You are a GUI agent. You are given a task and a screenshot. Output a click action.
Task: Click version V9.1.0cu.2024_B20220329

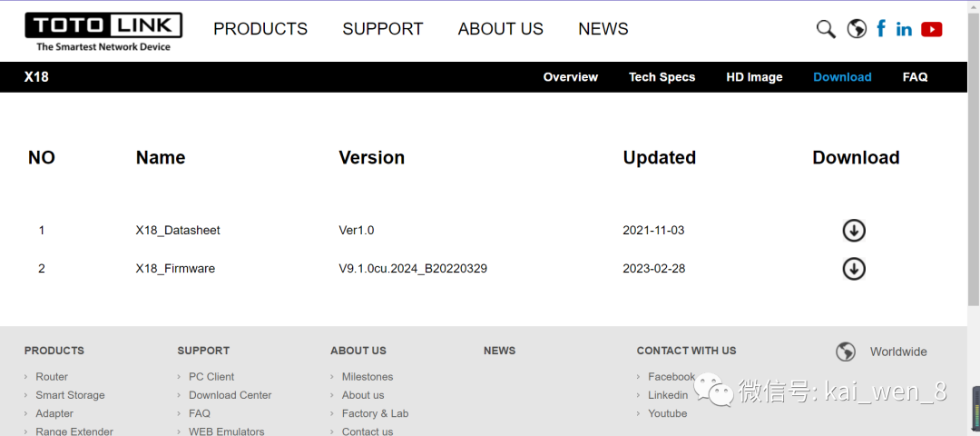pos(413,269)
